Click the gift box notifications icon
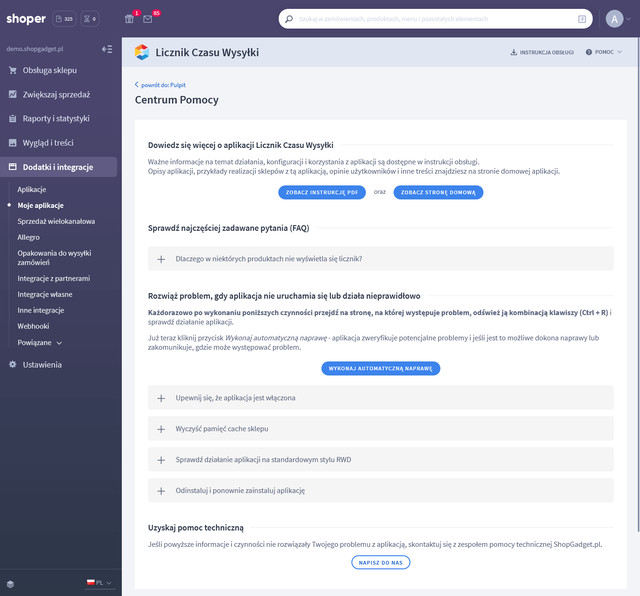Viewport: 640px width, 596px height. 129,19
